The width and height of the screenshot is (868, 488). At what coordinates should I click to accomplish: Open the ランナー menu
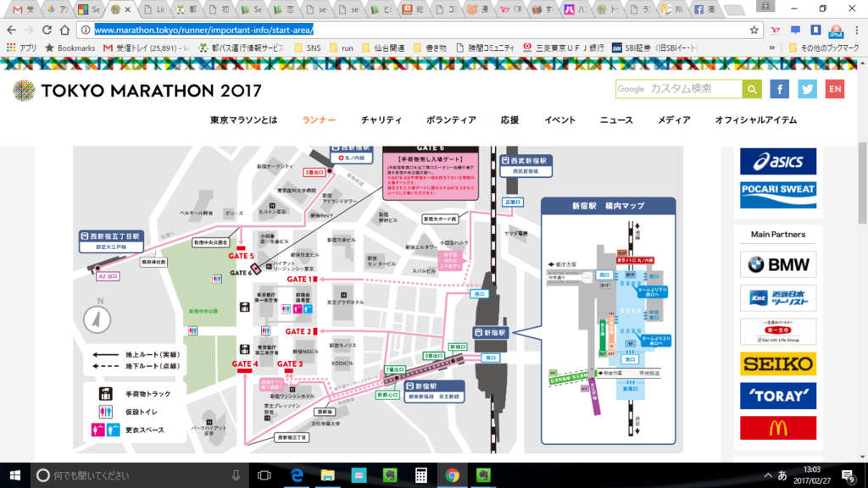pos(319,120)
